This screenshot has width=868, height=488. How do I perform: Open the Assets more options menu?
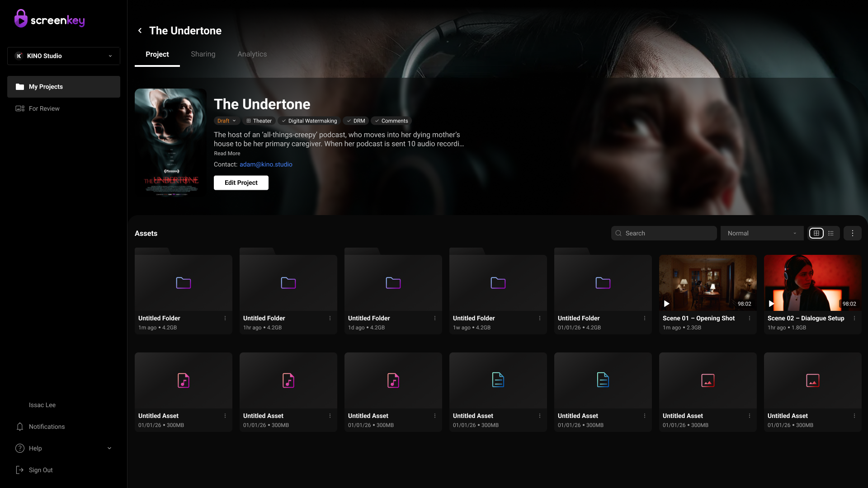pyautogui.click(x=853, y=233)
